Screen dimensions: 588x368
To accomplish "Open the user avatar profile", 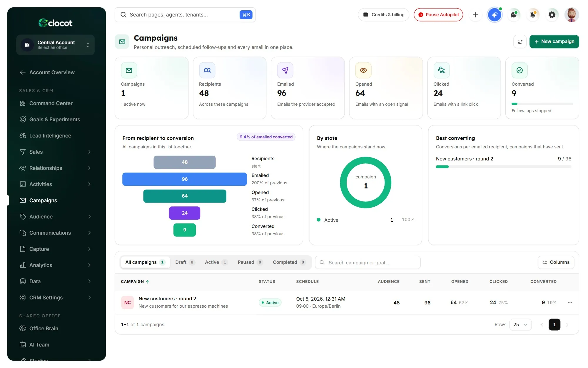I will tap(572, 15).
